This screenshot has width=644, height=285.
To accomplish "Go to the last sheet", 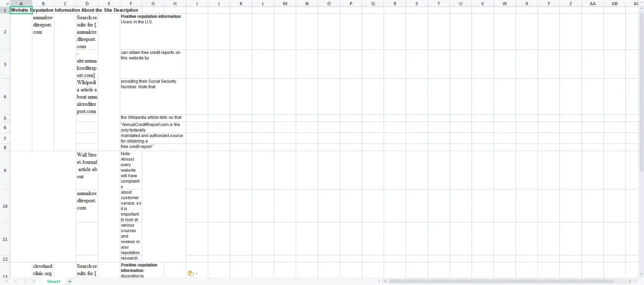I will pos(34,281).
